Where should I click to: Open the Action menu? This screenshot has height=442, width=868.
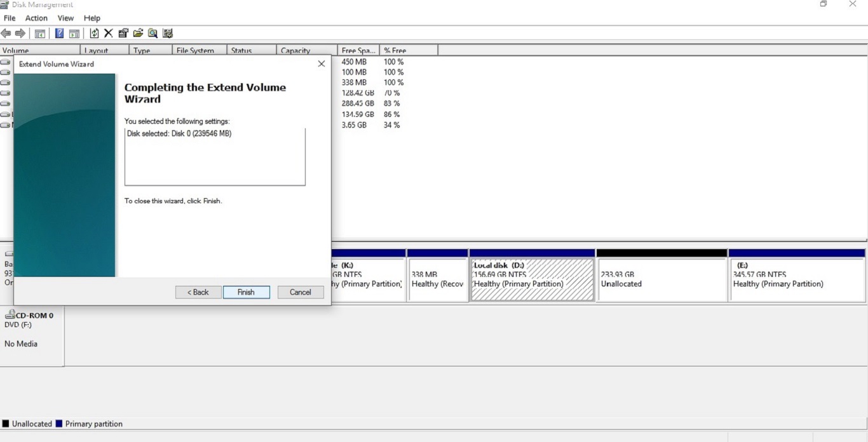point(36,18)
